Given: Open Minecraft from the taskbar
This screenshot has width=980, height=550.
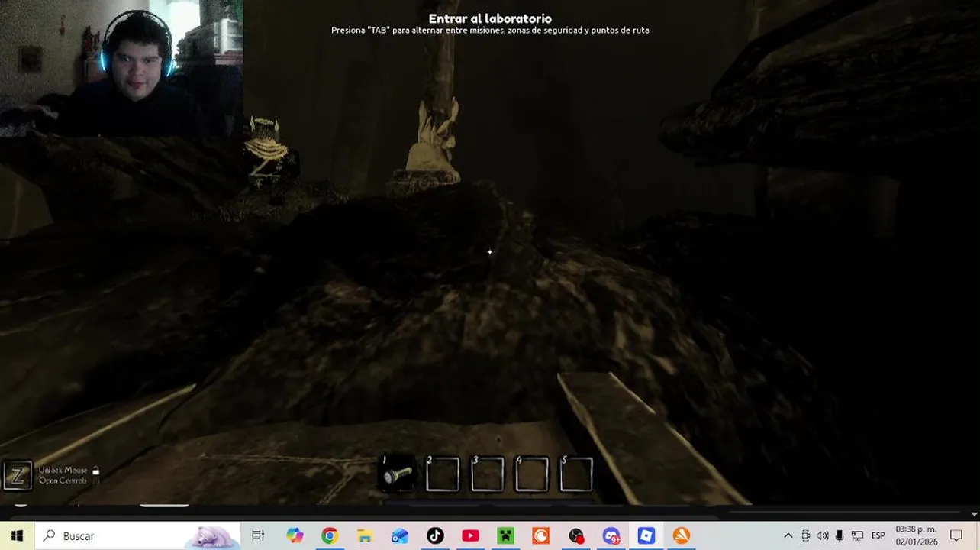Looking at the screenshot, I should tap(505, 535).
